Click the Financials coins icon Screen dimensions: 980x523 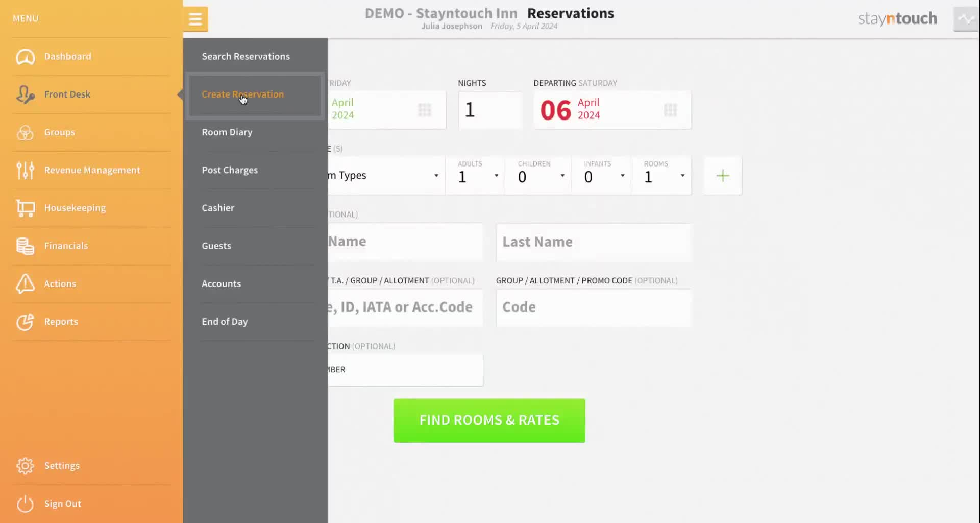(25, 246)
